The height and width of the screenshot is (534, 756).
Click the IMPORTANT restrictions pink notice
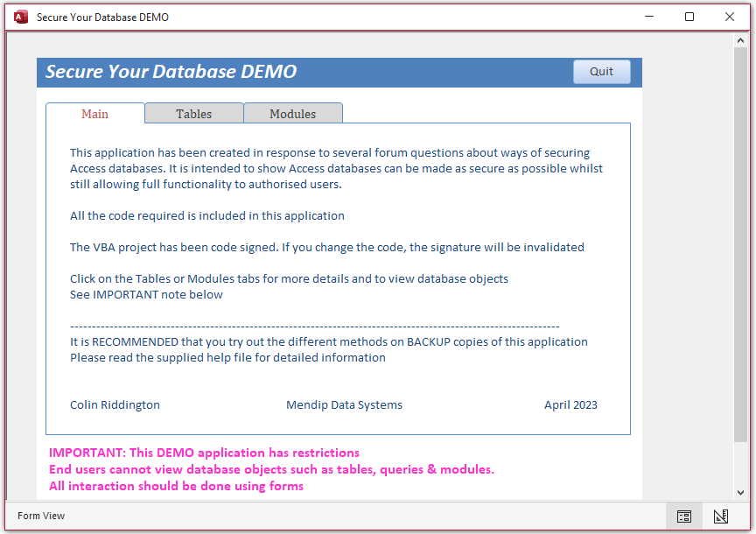pos(271,469)
